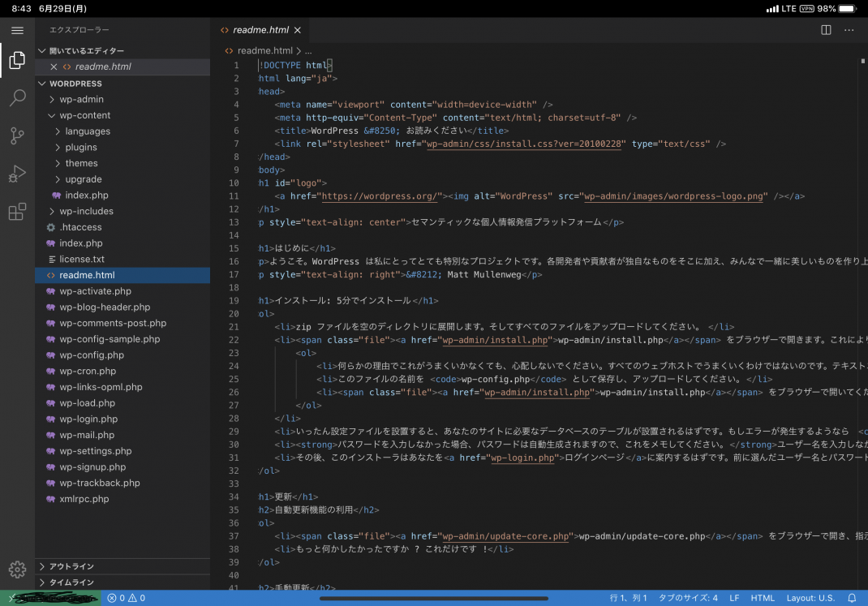Open wp-cron.php
The image size is (868, 606).
tap(122, 372)
